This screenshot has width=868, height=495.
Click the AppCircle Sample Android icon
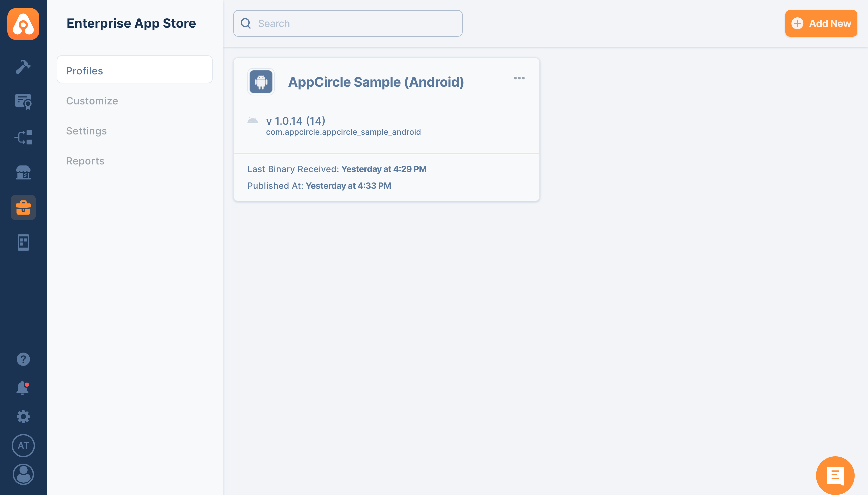coord(261,82)
